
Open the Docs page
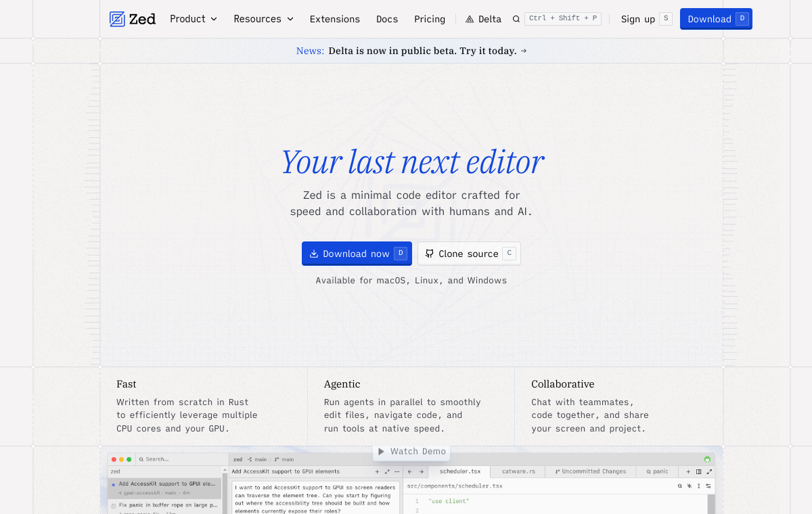(387, 19)
